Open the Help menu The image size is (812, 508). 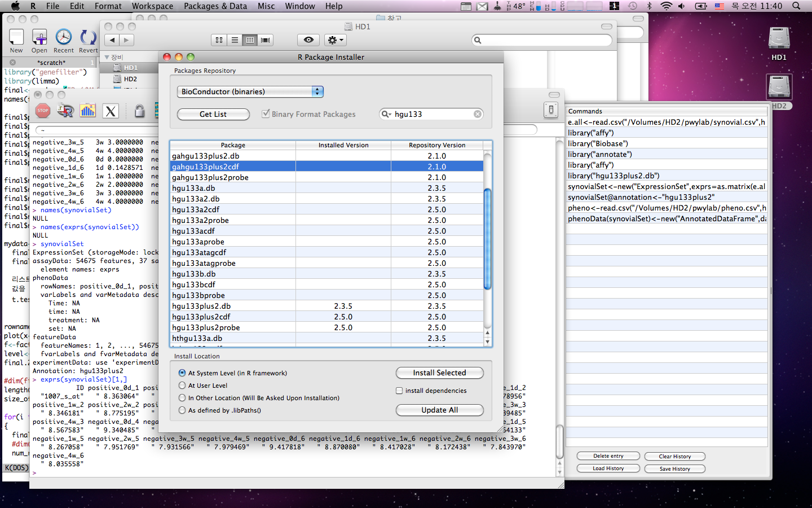tap(334, 6)
